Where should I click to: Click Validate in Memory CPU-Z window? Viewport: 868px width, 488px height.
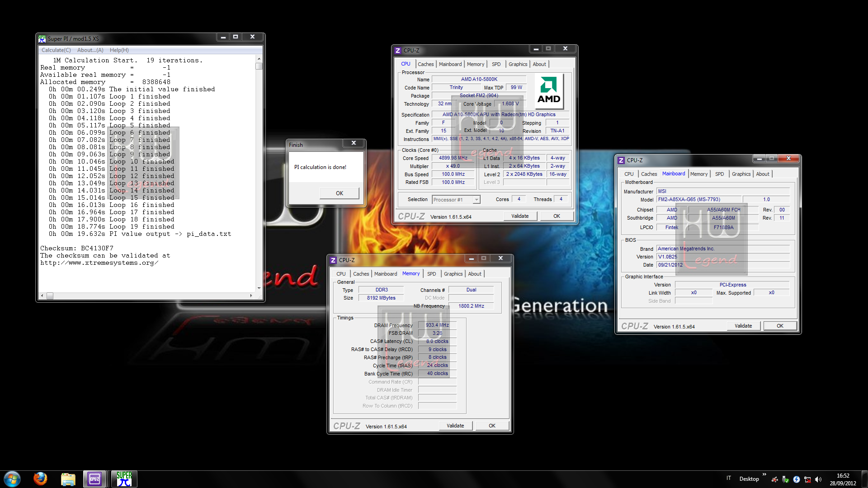(x=455, y=426)
